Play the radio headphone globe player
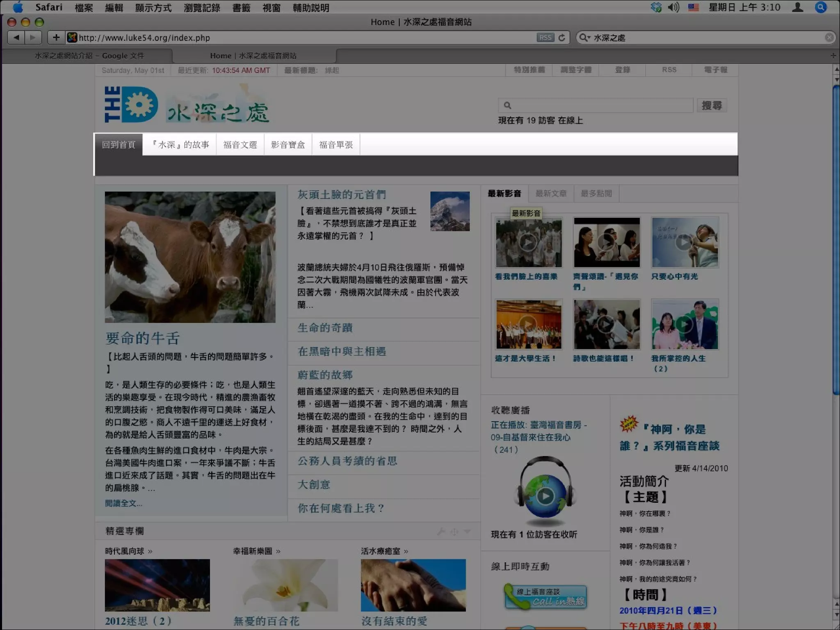 click(x=545, y=496)
